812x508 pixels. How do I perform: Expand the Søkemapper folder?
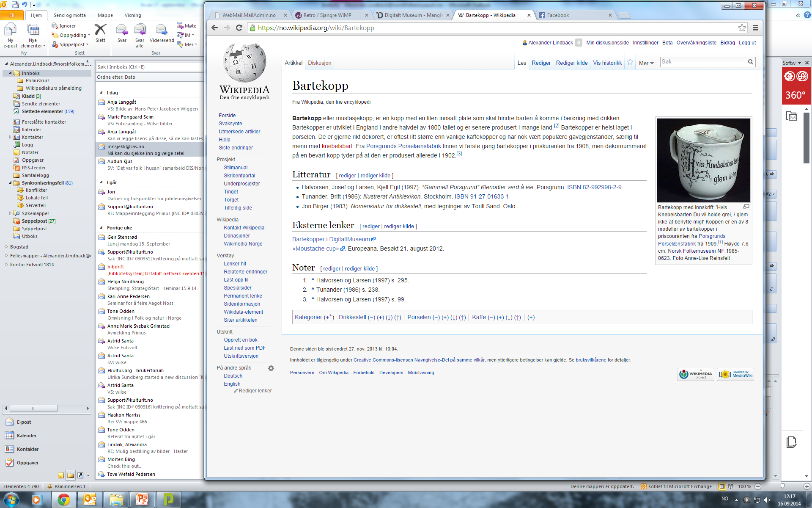pyautogui.click(x=10, y=213)
